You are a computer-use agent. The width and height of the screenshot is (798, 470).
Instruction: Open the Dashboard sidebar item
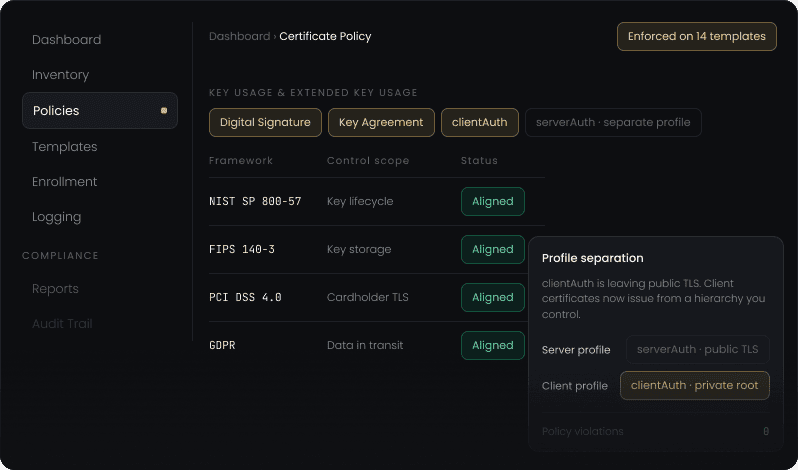tap(67, 40)
